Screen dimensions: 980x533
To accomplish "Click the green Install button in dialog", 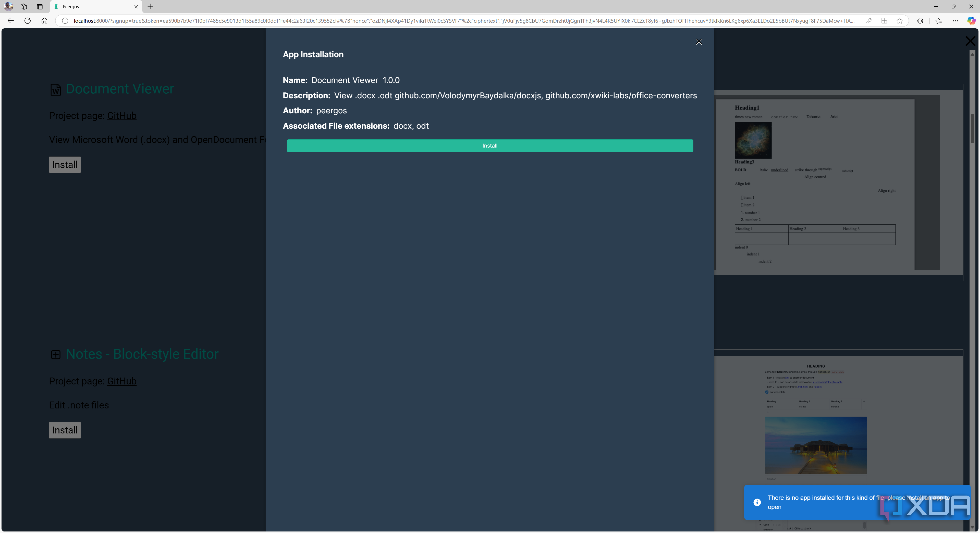I will (490, 146).
